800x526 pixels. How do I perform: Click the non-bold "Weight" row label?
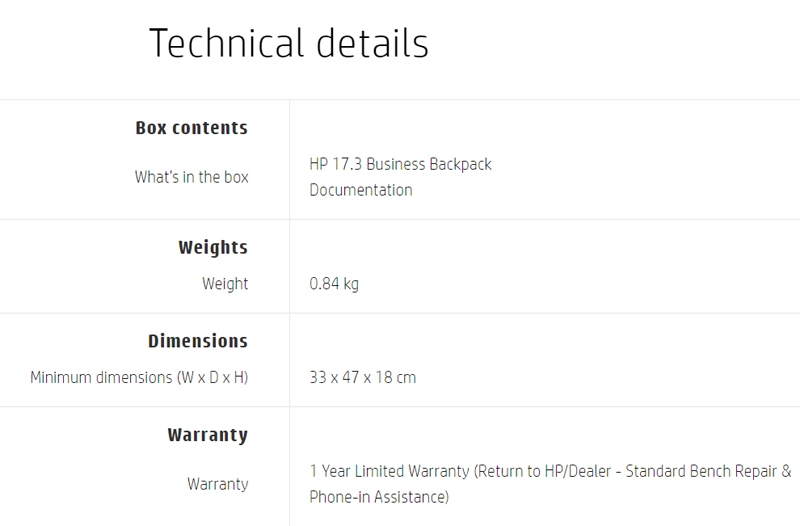[x=225, y=284]
